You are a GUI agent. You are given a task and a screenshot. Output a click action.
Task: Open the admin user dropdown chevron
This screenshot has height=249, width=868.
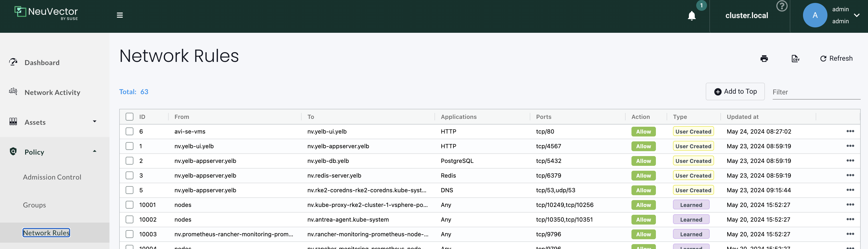click(x=857, y=15)
